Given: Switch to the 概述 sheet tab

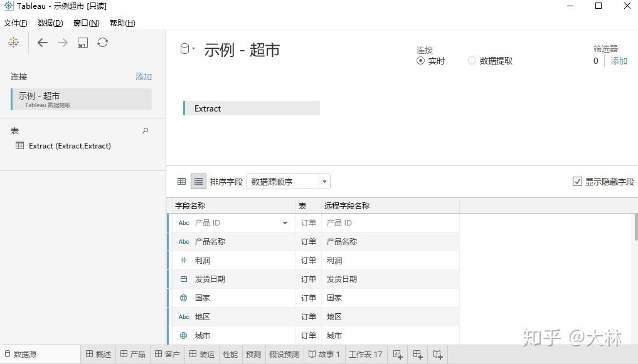Looking at the screenshot, I should [98, 354].
